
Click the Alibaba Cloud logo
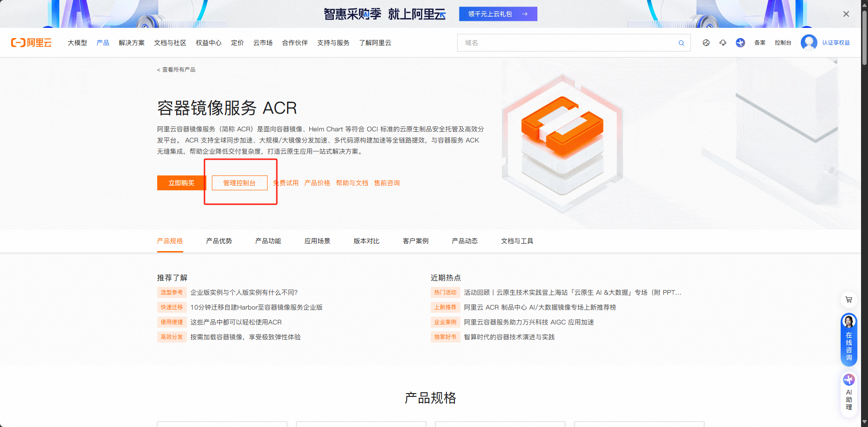pyautogui.click(x=31, y=42)
